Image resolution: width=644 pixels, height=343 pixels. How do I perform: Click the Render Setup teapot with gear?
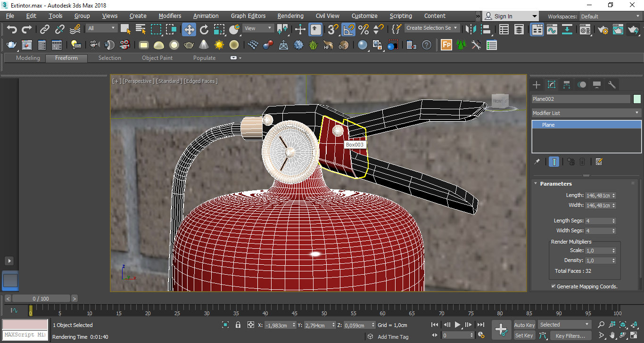603,30
